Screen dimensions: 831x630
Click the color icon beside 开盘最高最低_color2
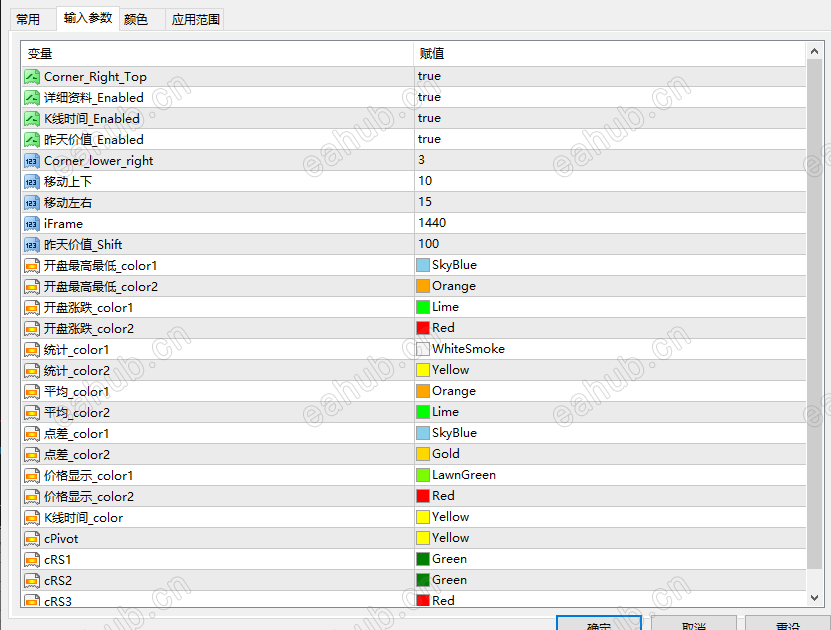(32, 287)
